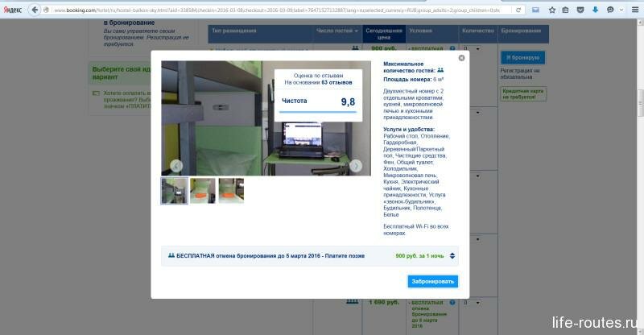Screen dimensions: 644x335
Task: Close the room details popup
Action: (x=461, y=58)
